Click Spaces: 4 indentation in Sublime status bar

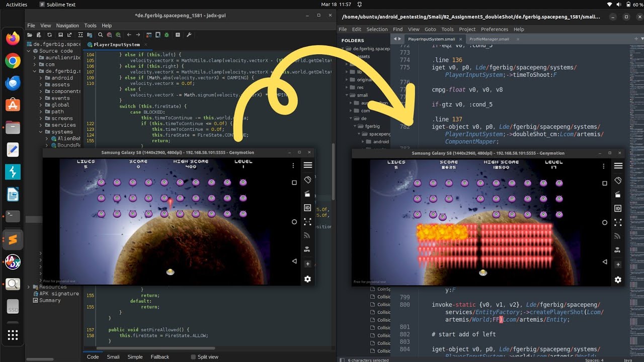[x=594, y=360]
